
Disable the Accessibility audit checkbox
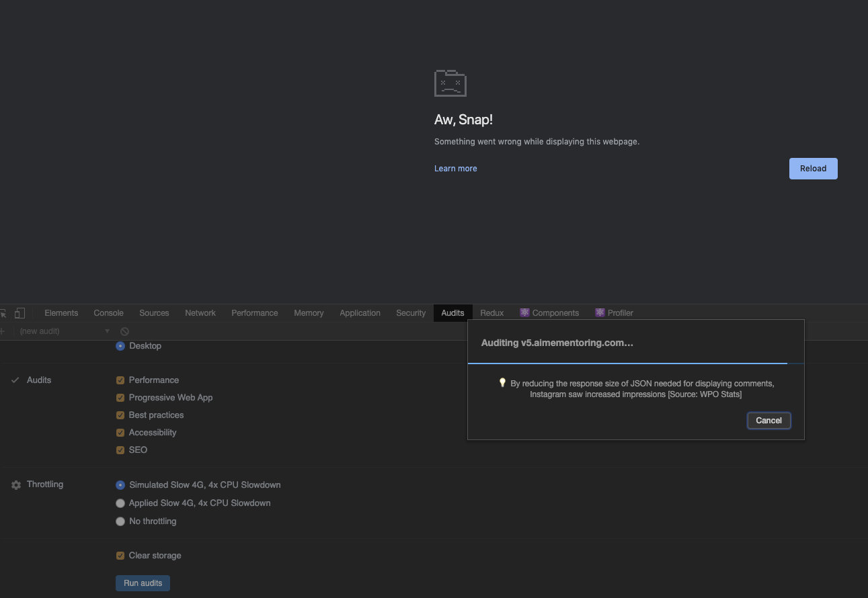point(120,433)
